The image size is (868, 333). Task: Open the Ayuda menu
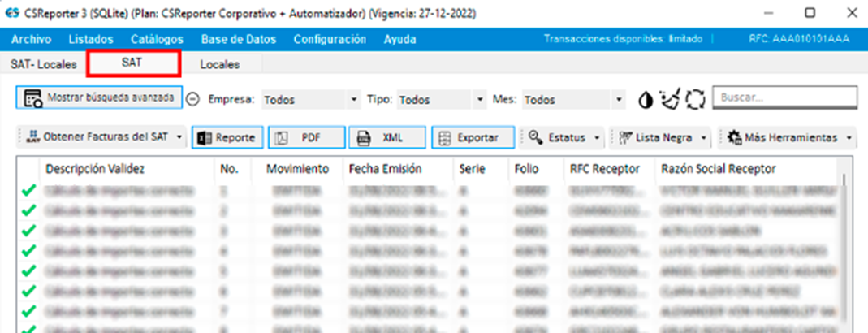click(x=399, y=39)
